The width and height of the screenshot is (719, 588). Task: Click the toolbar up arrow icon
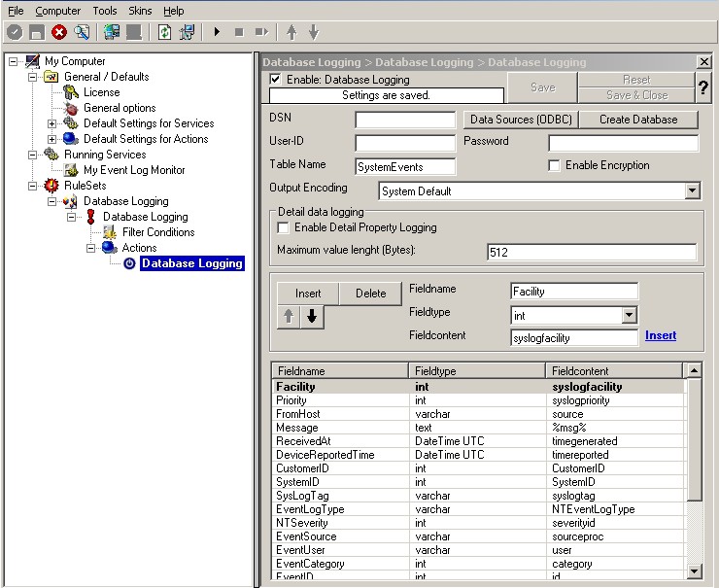click(x=291, y=32)
